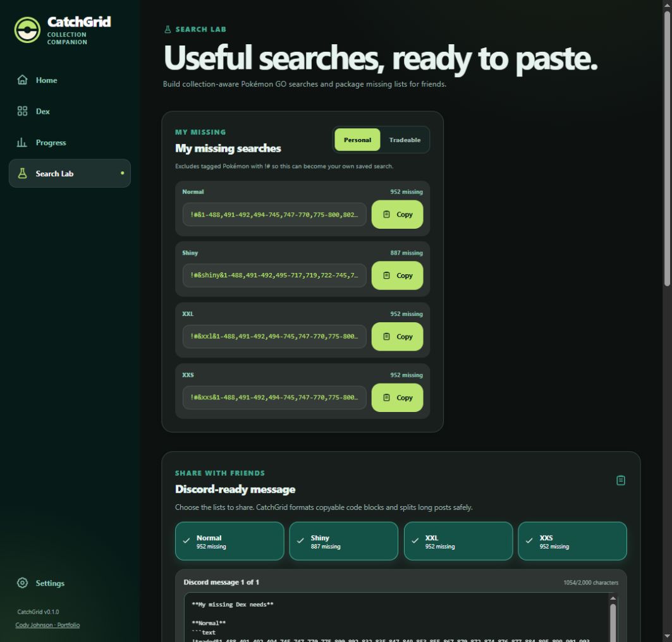Switch to the Tradeable search mode

click(x=405, y=140)
